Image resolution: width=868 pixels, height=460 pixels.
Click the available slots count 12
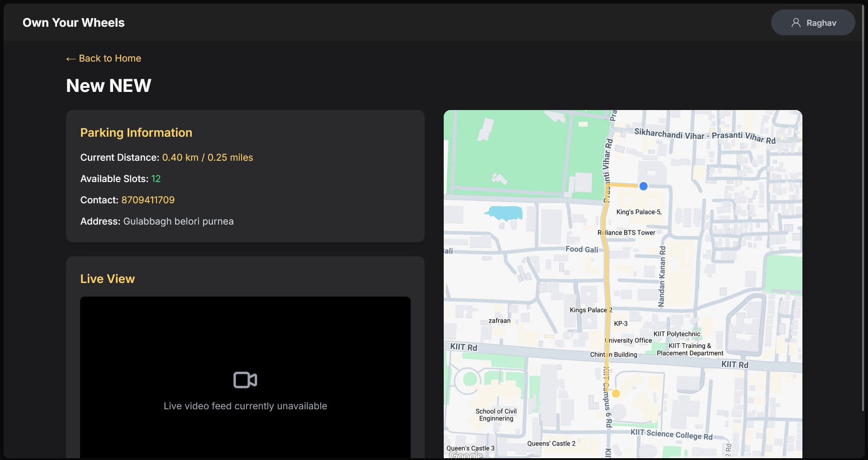tap(156, 178)
